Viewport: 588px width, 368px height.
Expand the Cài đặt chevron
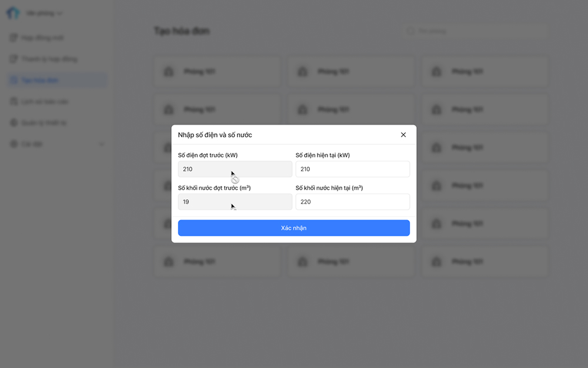click(x=101, y=144)
